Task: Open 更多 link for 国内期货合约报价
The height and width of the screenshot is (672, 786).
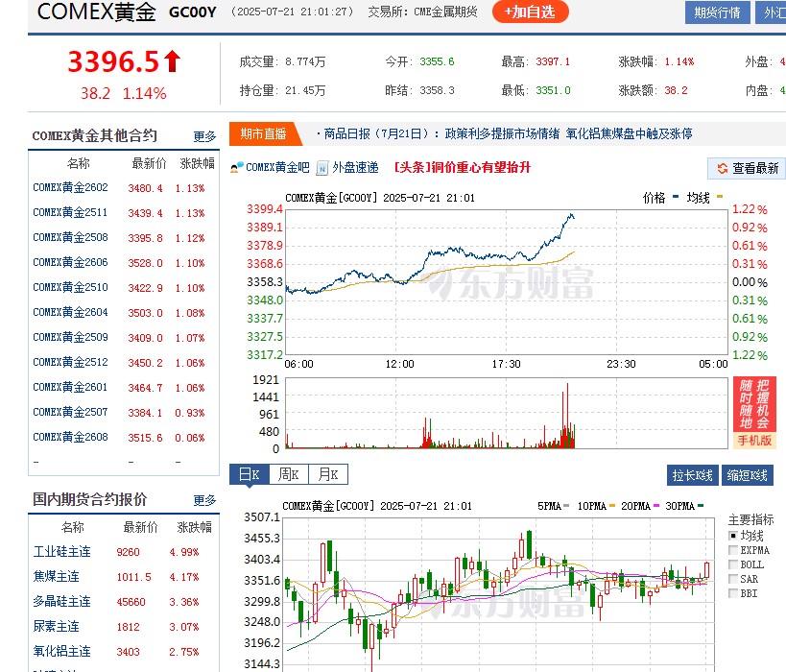Action: point(204,500)
